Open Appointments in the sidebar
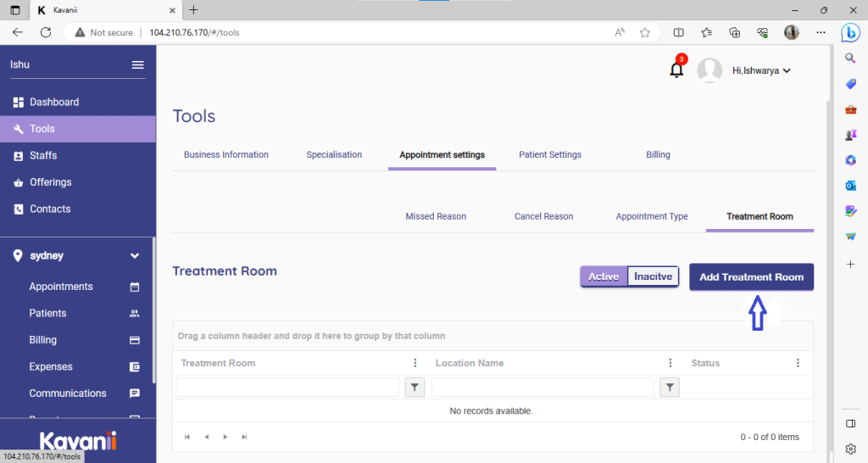The image size is (868, 463). tap(61, 287)
